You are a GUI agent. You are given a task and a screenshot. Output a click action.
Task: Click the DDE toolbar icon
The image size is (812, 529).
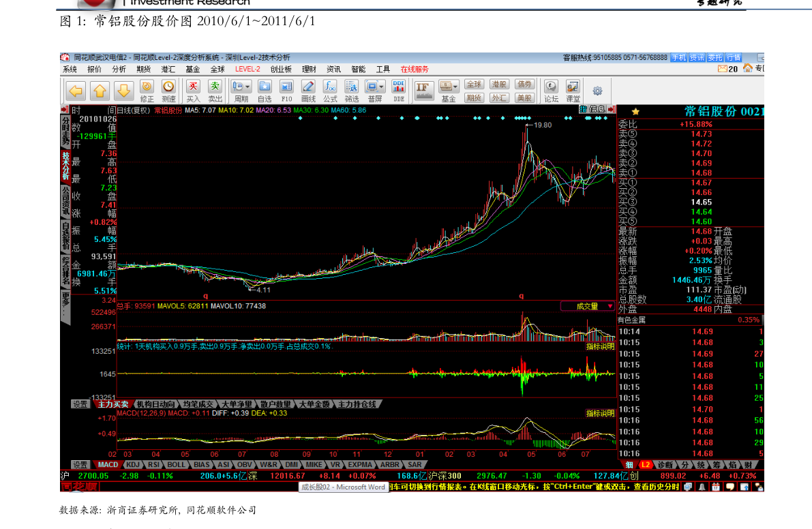click(399, 91)
